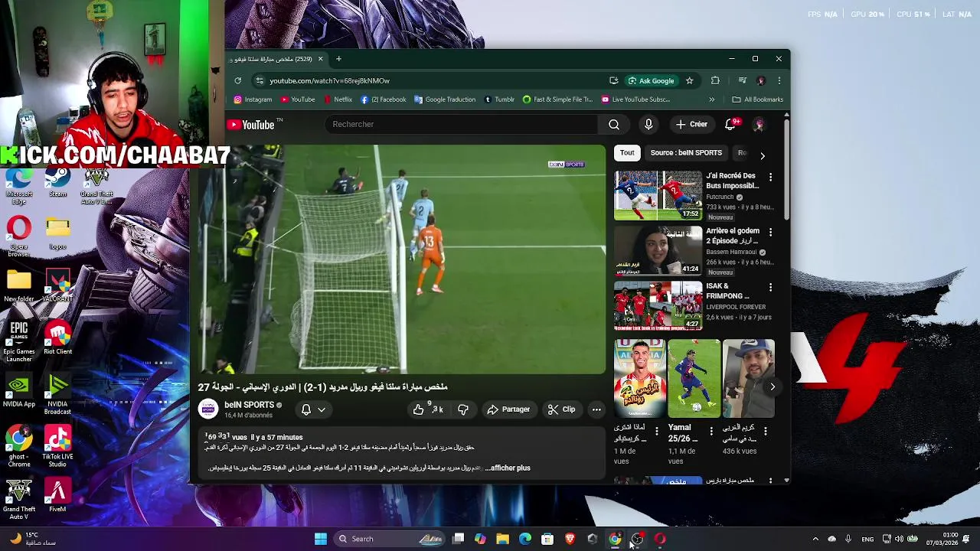The width and height of the screenshot is (980, 551).
Task: Select the Tout filter chip
Action: [x=627, y=153]
